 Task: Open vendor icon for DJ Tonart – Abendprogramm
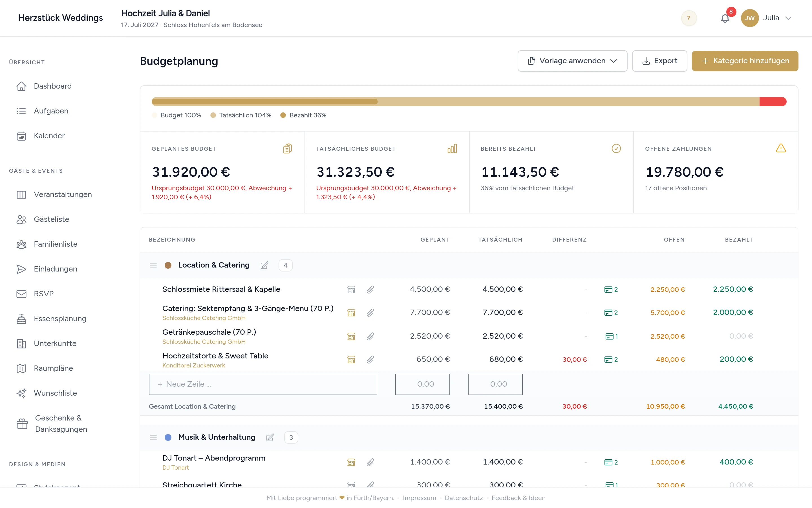(351, 462)
